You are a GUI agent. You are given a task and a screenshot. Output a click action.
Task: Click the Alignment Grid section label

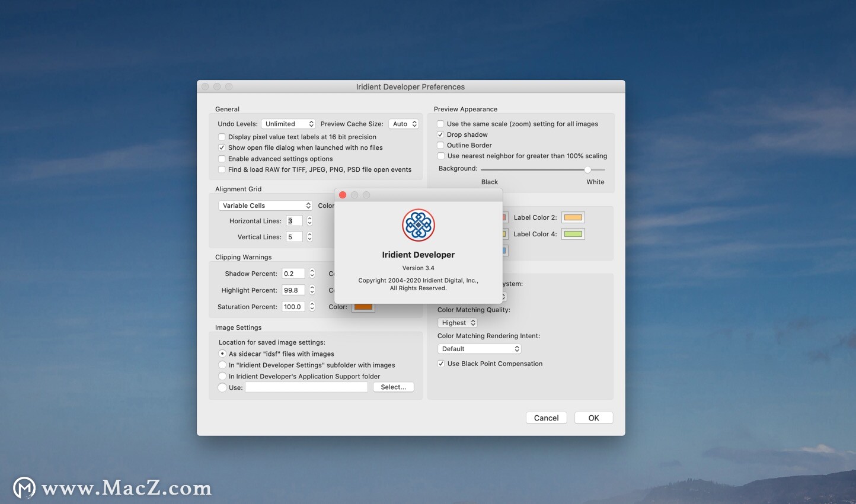(x=238, y=189)
